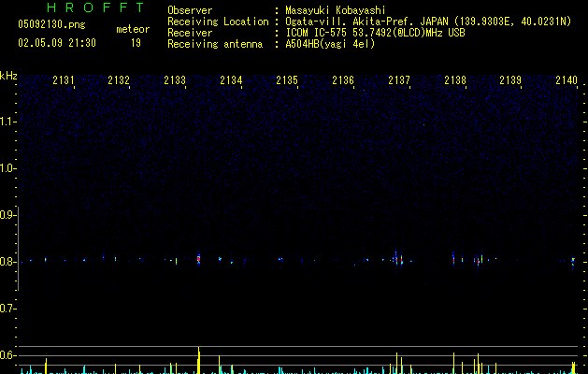Image resolution: width=588 pixels, height=374 pixels.
Task: Click time marker 2132
Action: [119, 80]
